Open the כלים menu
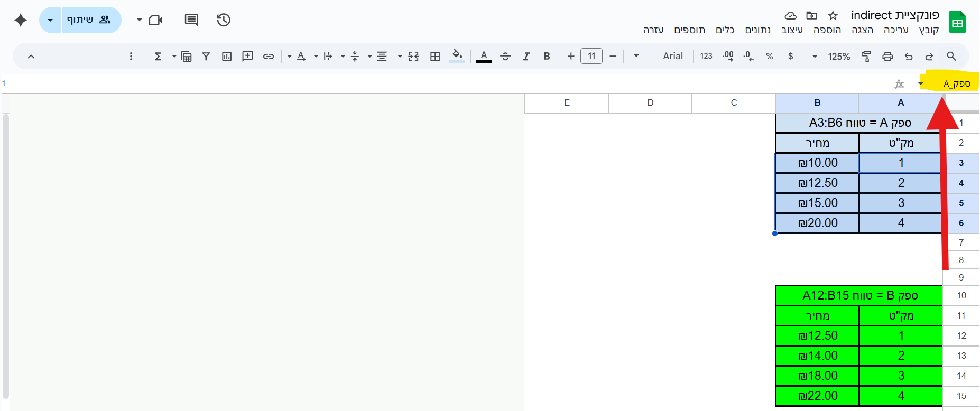Screen dimensions: 980x411 point(725,30)
